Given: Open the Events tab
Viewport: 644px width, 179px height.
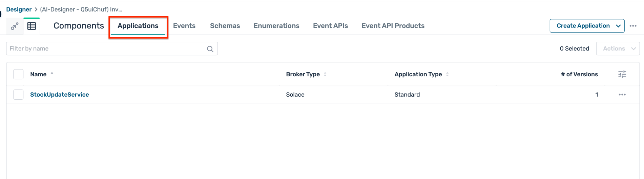Looking at the screenshot, I should tap(184, 26).
